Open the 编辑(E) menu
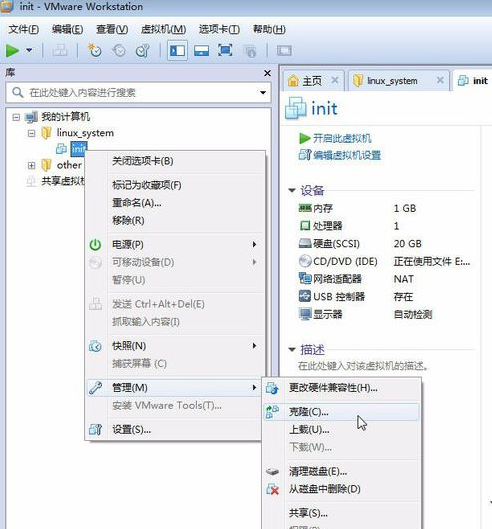Image resolution: width=492 pixels, height=529 pixels. point(67,29)
